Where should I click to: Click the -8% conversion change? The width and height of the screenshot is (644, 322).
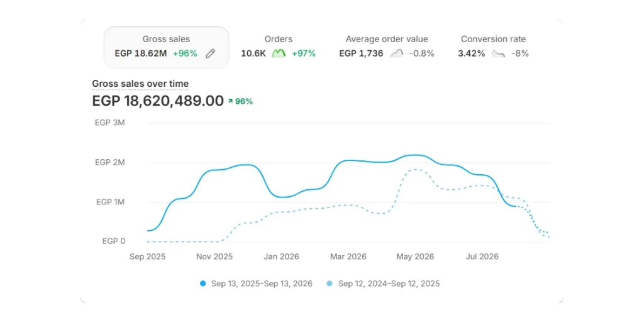point(519,53)
